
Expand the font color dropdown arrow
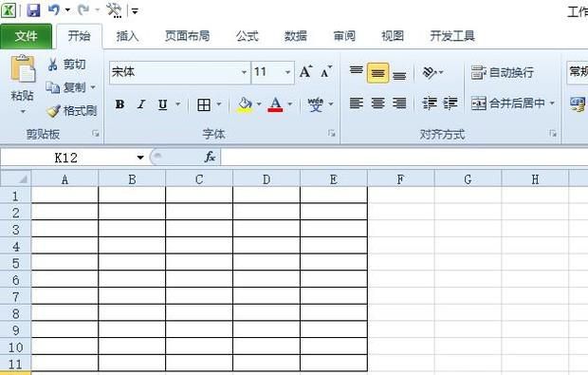(290, 104)
